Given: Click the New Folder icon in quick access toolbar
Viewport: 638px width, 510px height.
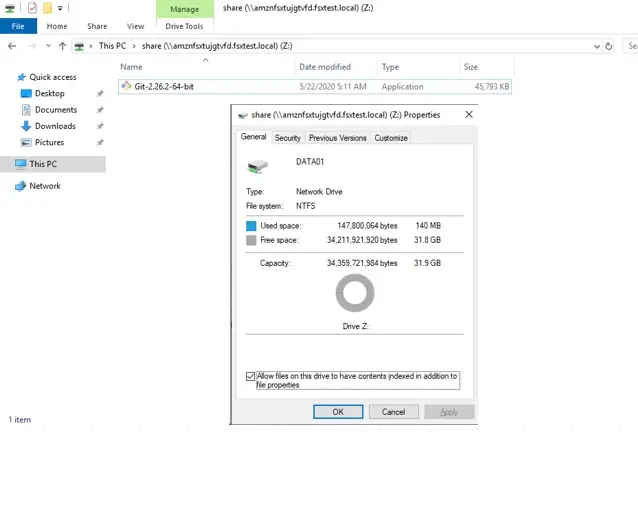Looking at the screenshot, I should click(x=48, y=8).
